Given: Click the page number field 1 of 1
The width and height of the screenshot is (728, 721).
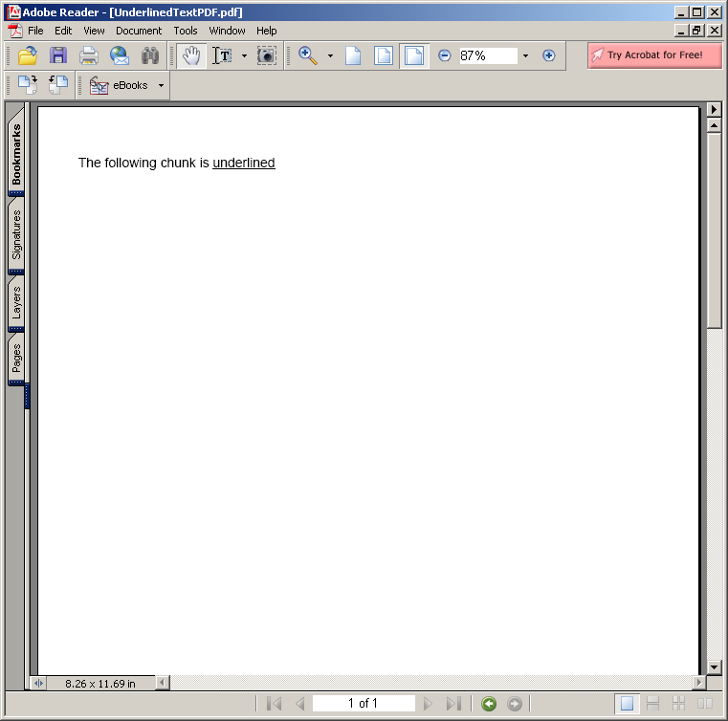Looking at the screenshot, I should 364,704.
